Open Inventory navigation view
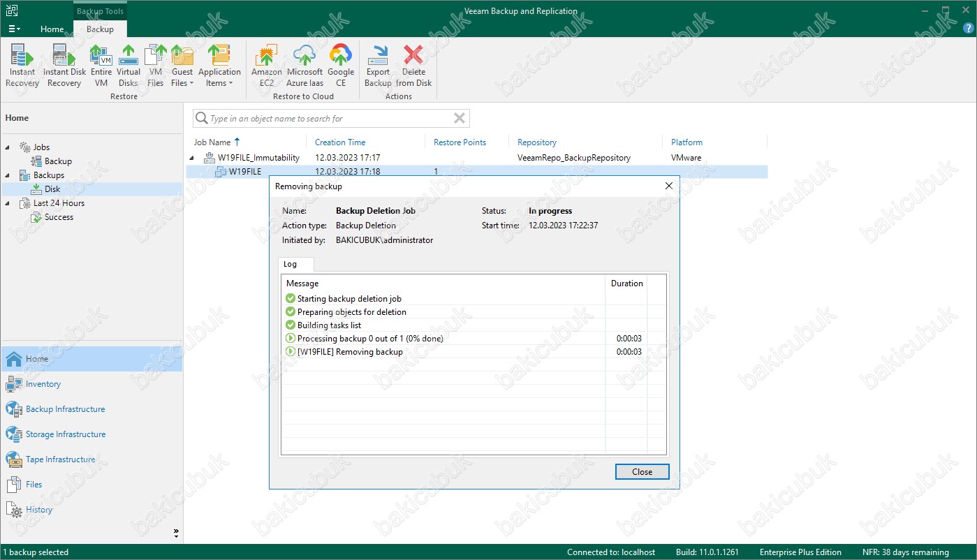This screenshot has height=560, width=977. click(x=91, y=384)
